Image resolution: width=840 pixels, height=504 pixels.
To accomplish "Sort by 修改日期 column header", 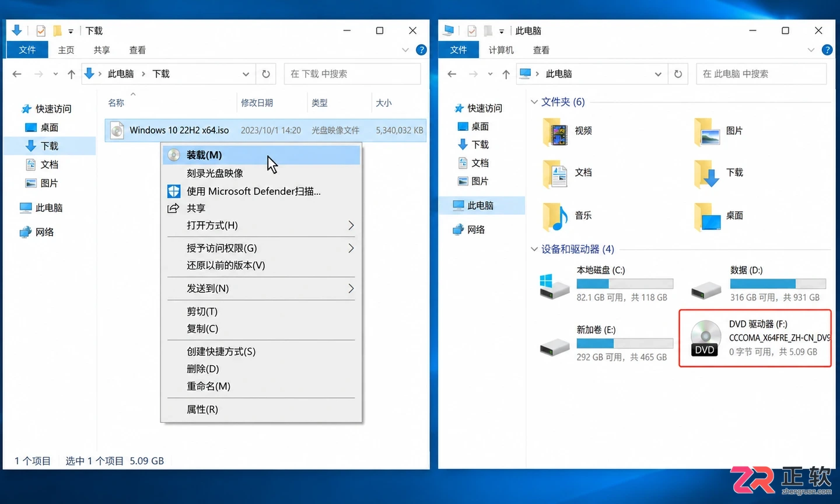I will pos(257,103).
